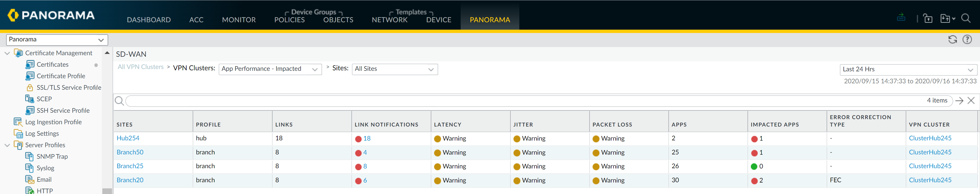
Task: Click the refresh icon in the toolbar
Action: 952,40
